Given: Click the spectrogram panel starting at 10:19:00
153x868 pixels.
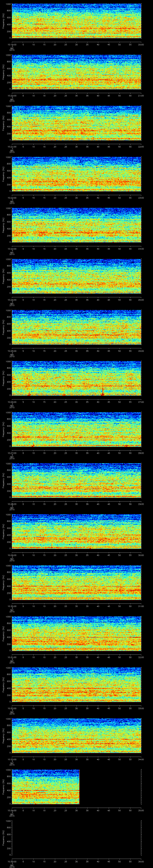Looking at the screenshot, I should [x=76, y=21].
